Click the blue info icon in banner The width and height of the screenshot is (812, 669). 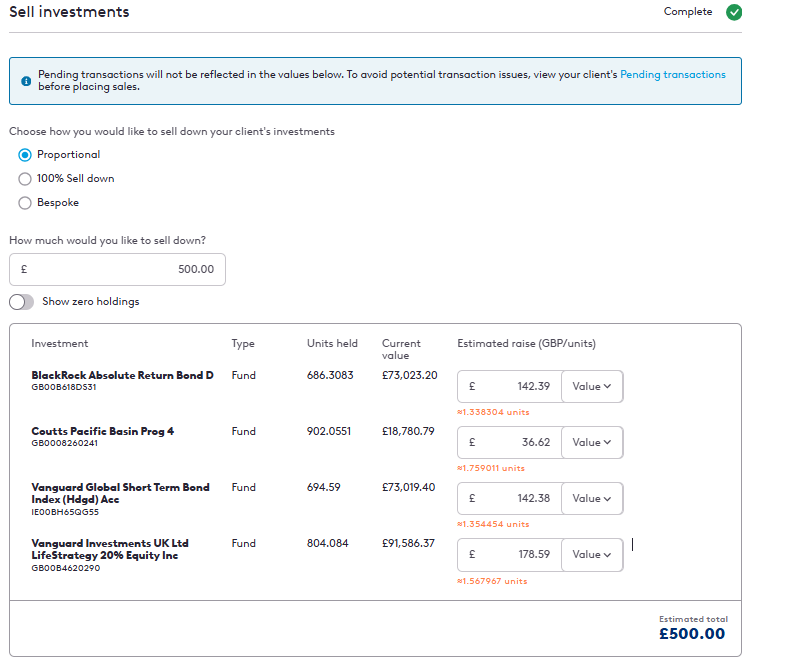click(x=26, y=81)
